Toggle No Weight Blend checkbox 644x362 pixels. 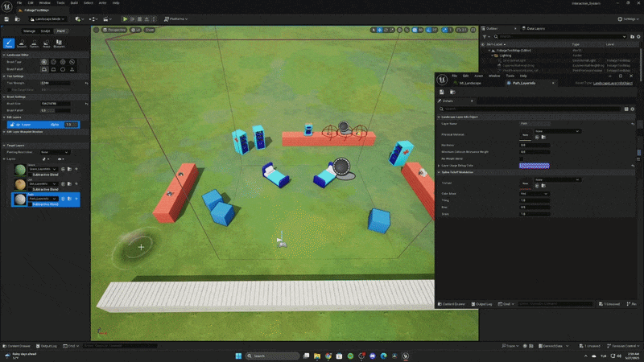[x=521, y=158]
